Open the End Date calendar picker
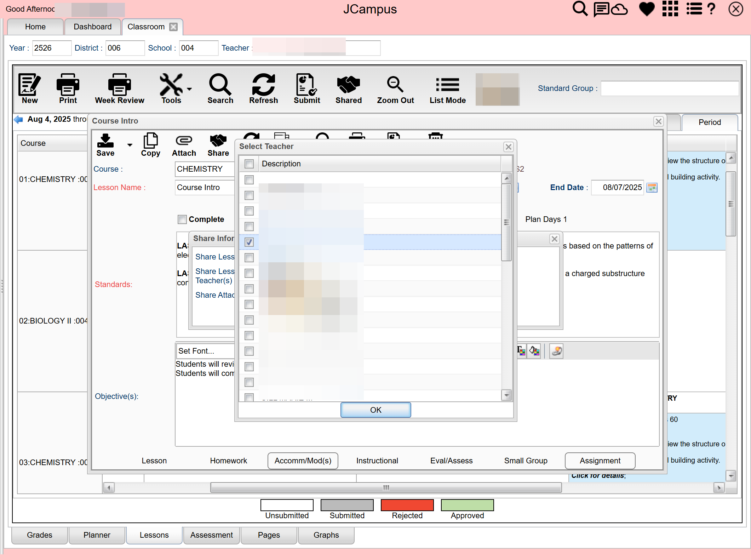This screenshot has height=560, width=751. (652, 188)
